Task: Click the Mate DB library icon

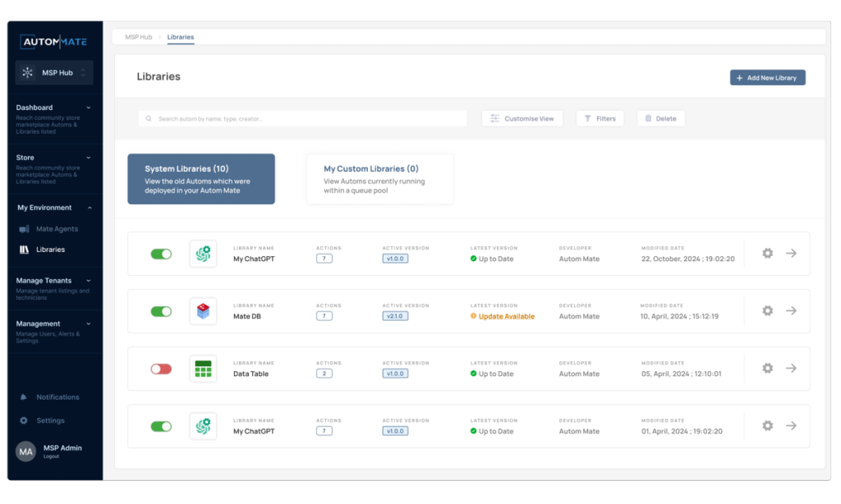Action: point(203,311)
